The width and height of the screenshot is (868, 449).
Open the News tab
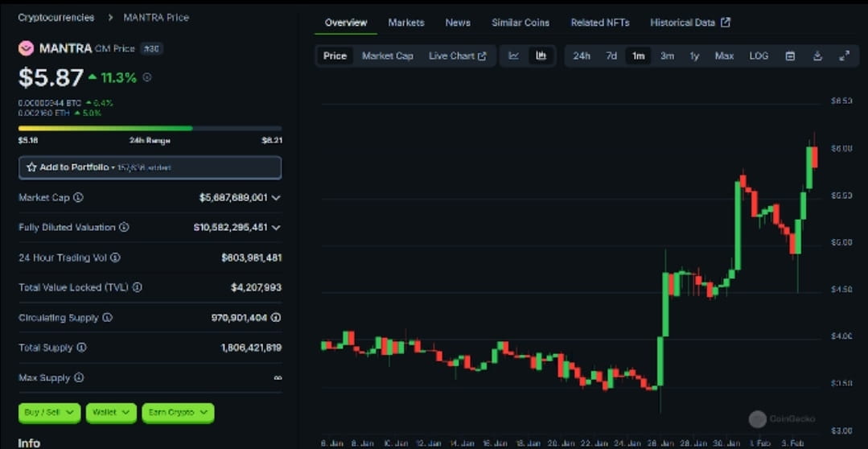tap(458, 23)
